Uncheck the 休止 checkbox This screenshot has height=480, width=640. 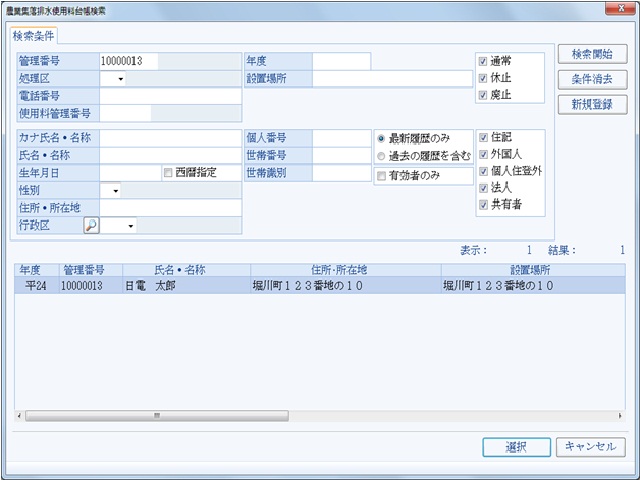coord(483,77)
